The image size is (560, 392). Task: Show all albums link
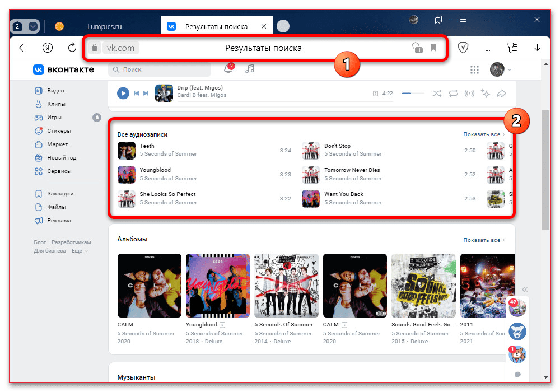484,240
